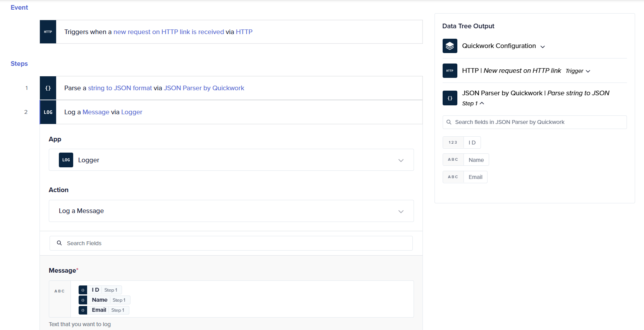Viewport: 644px width, 330px height.
Task: Click the HTTP app link in the trigger
Action: pos(244,32)
